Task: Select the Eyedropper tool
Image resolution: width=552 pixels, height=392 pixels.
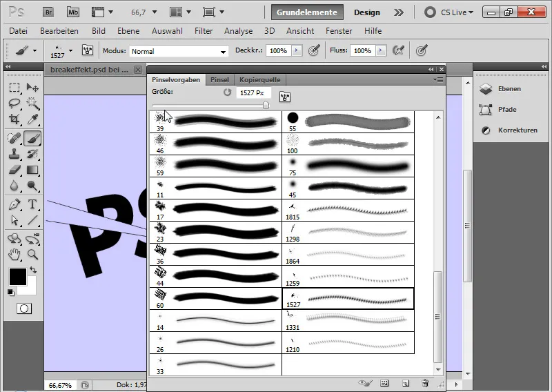Action: click(x=32, y=119)
